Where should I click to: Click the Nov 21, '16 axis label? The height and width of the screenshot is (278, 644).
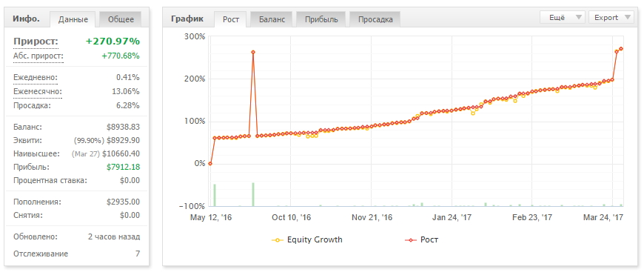(372, 217)
